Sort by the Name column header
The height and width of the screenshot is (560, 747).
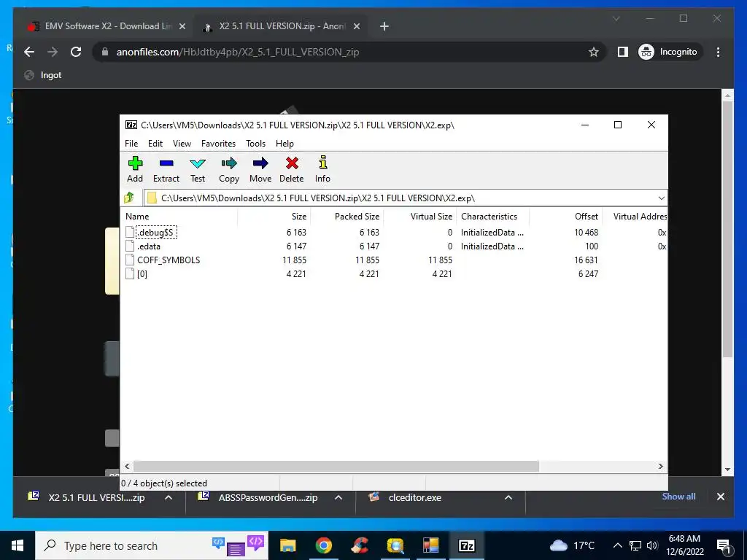point(179,216)
